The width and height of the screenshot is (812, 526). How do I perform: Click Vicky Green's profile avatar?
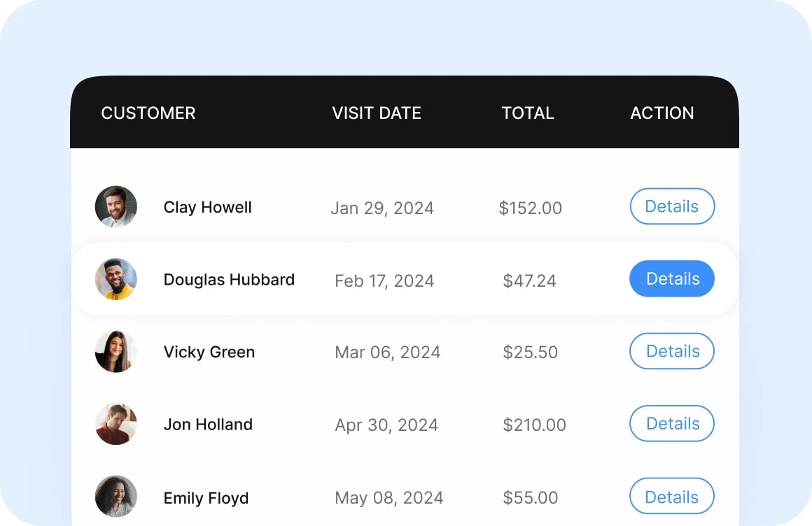(x=116, y=352)
